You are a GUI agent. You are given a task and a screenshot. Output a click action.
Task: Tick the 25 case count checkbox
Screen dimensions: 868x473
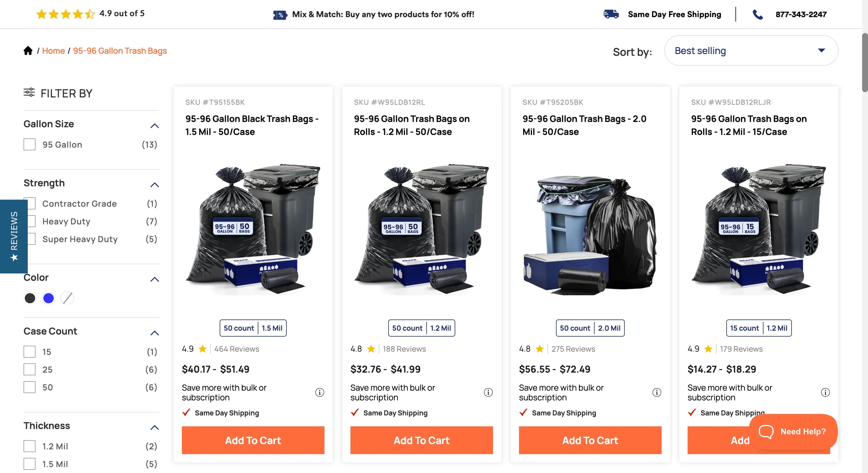[x=30, y=369]
